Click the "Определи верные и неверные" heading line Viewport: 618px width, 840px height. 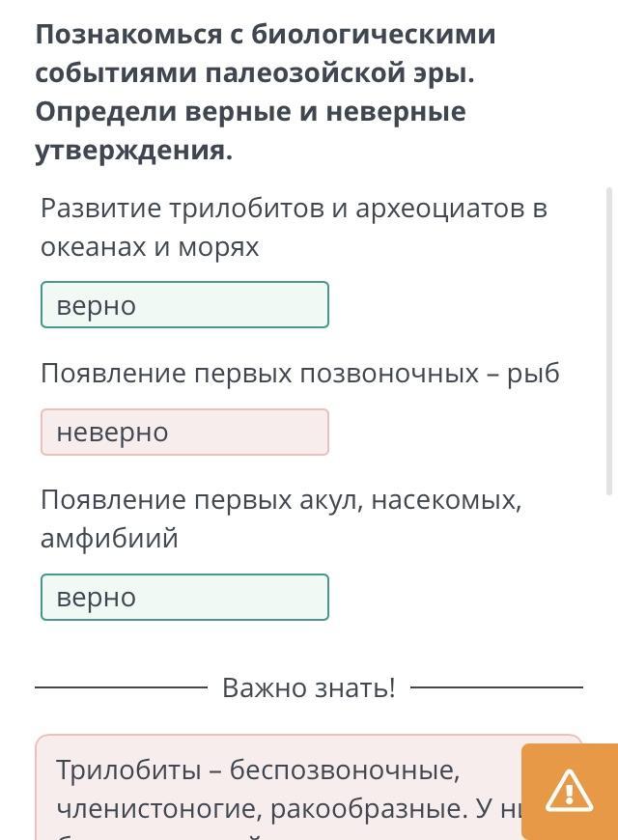[250, 112]
